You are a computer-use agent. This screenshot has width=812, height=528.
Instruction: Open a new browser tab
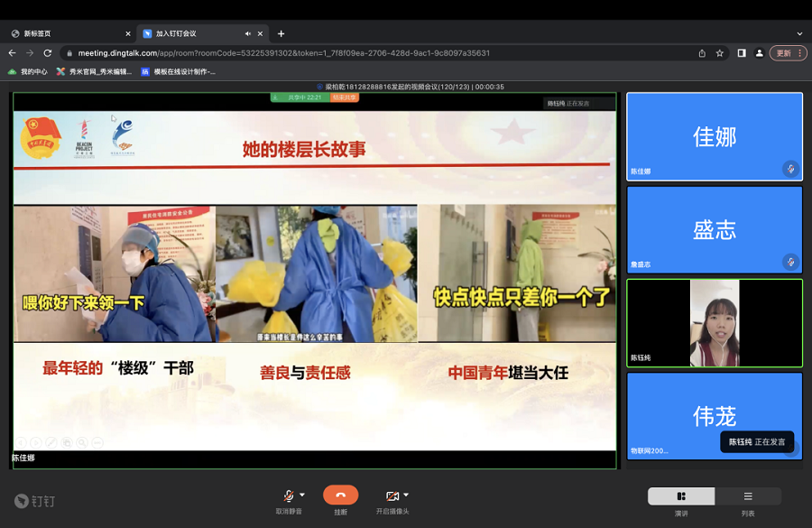point(281,33)
